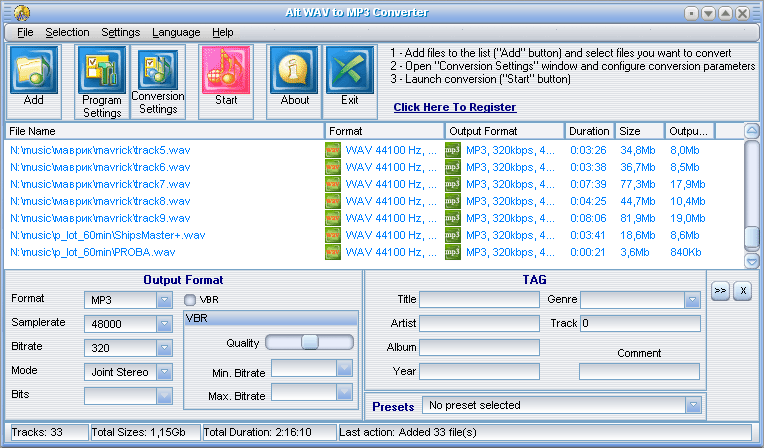Click the WAV format icon for track8.wav
The image size is (764, 448).
click(333, 201)
